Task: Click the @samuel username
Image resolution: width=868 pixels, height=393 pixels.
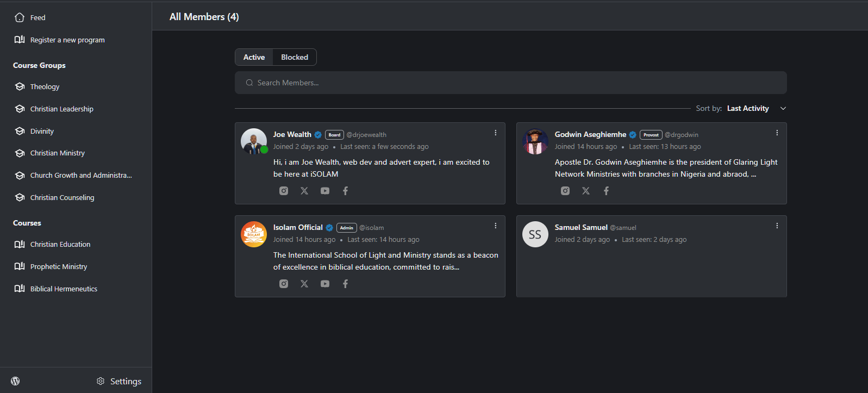Action: 623,228
